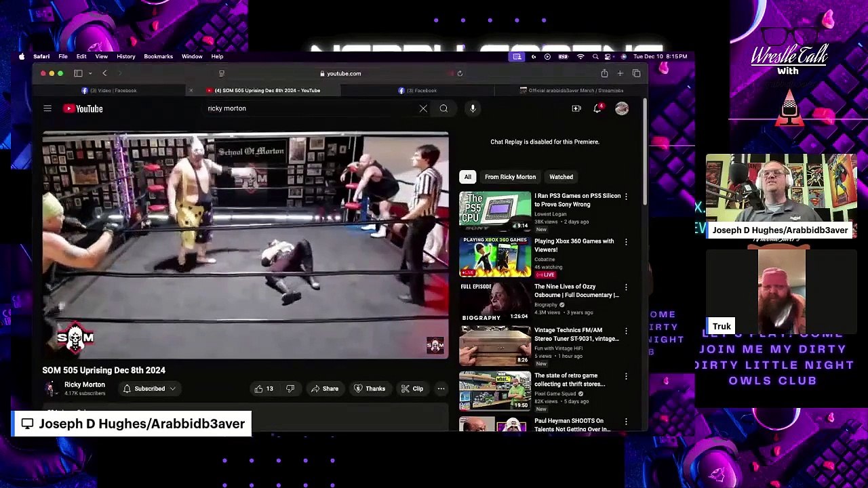Like the SOM 505 Uprising video
868x488 pixels.
point(264,388)
